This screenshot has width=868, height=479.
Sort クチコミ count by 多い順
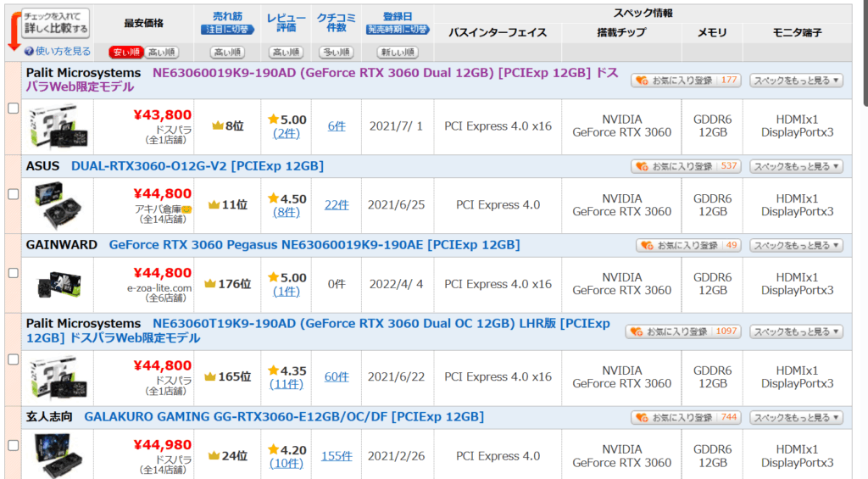click(336, 52)
